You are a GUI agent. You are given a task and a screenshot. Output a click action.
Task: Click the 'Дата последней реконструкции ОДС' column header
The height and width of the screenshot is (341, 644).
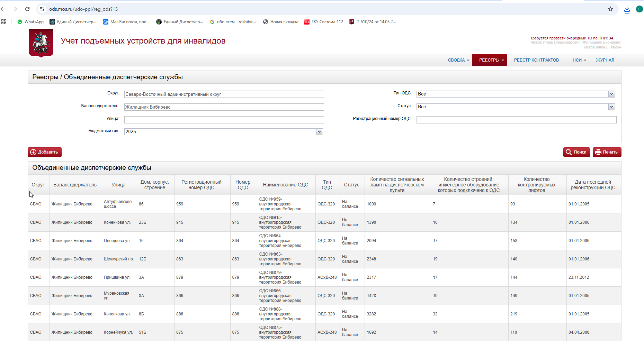(x=593, y=185)
